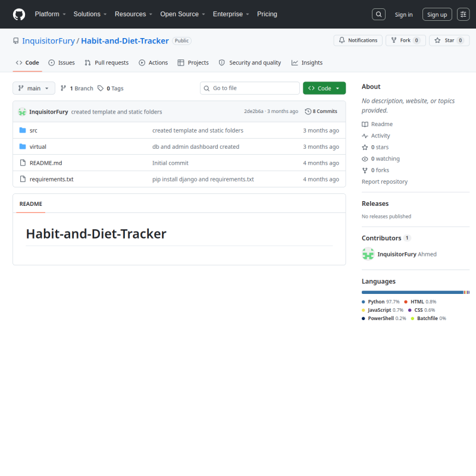Click the Activity pulse icon
Image resolution: width=476 pixels, height=476 pixels.
pos(365,136)
